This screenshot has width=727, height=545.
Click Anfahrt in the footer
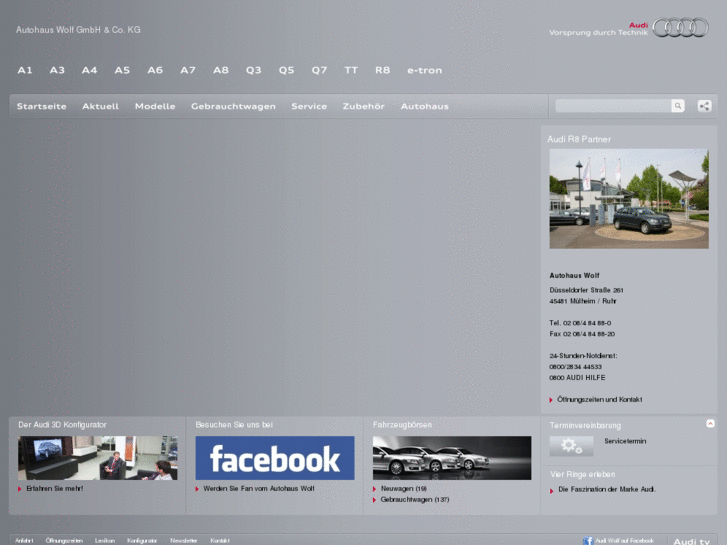pos(24,541)
